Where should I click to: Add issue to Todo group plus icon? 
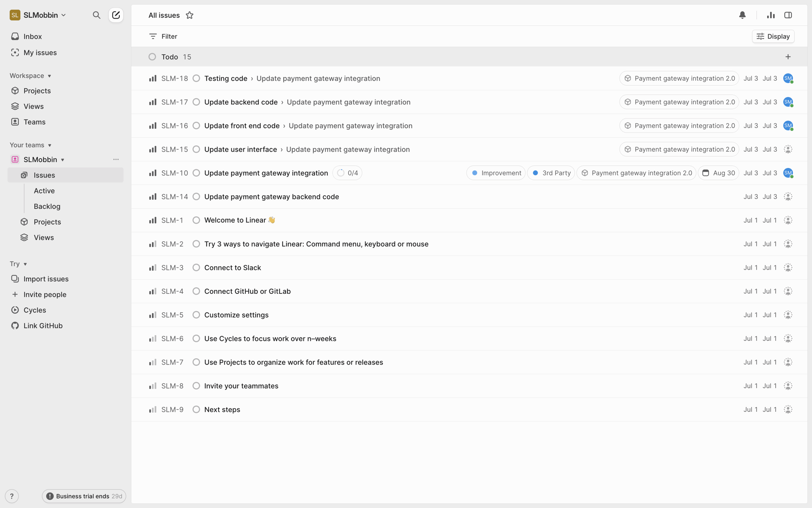click(788, 57)
